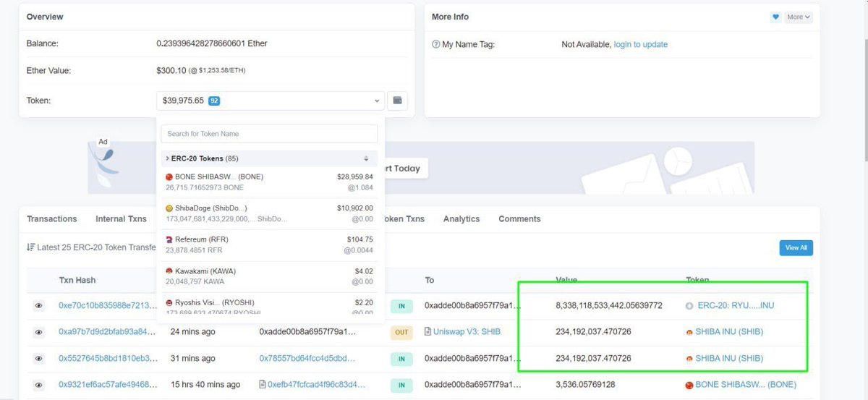The height and width of the screenshot is (400, 868).
Task: Open transaction hash 0x9321ef6ac57afe49468...
Action: click(x=107, y=384)
